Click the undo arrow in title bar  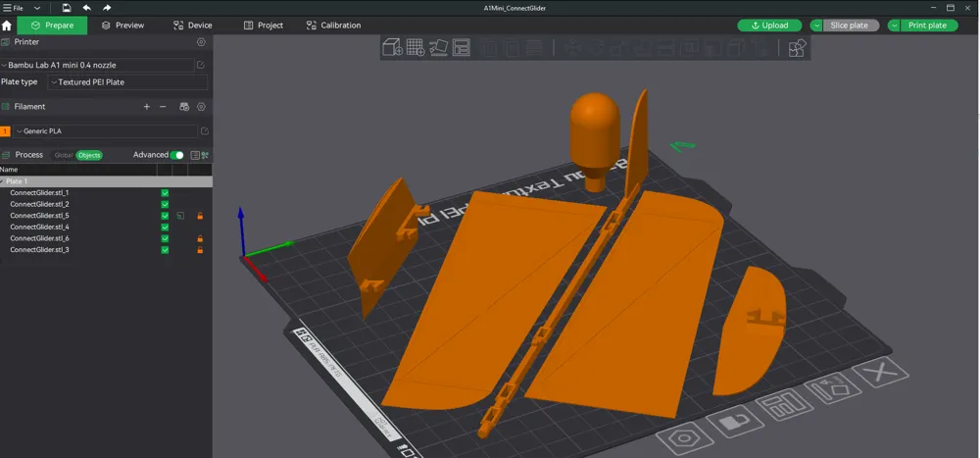[x=87, y=8]
